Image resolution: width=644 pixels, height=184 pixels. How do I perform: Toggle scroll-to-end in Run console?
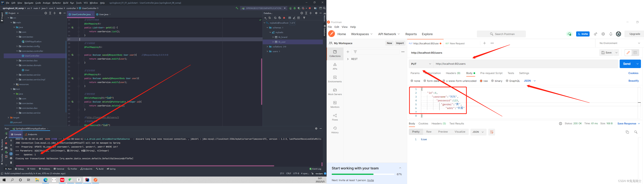click(11, 154)
